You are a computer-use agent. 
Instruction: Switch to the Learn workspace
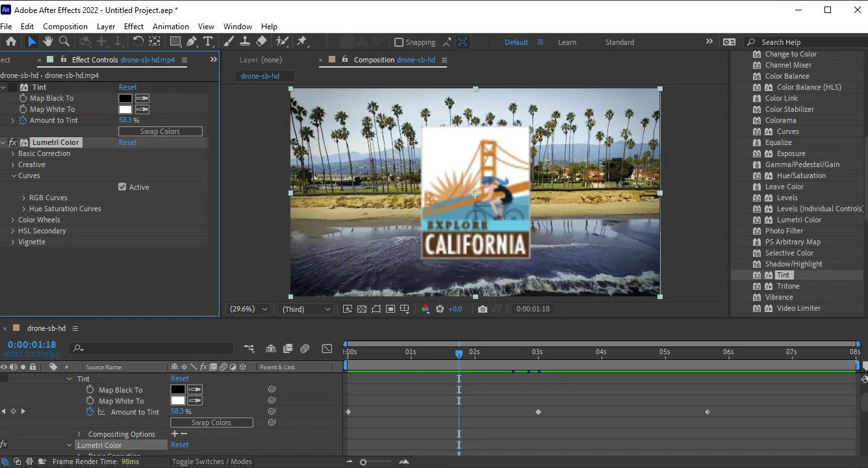click(x=567, y=42)
